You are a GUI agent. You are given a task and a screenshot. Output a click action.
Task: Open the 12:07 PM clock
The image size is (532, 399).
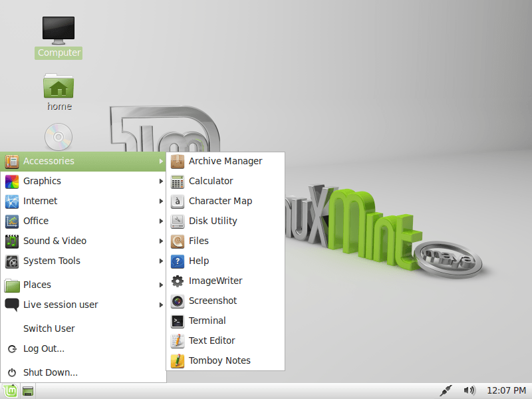[506, 391]
